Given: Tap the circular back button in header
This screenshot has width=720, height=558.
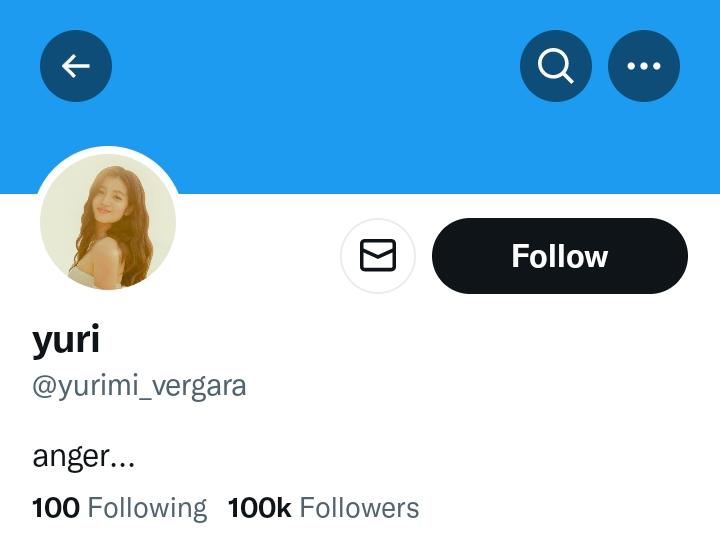Looking at the screenshot, I should point(76,66).
